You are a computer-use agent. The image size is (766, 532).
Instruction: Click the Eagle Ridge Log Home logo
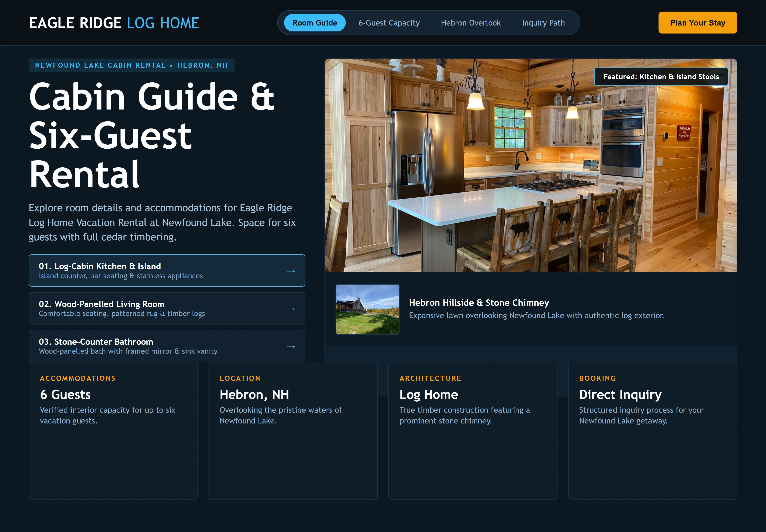(114, 23)
